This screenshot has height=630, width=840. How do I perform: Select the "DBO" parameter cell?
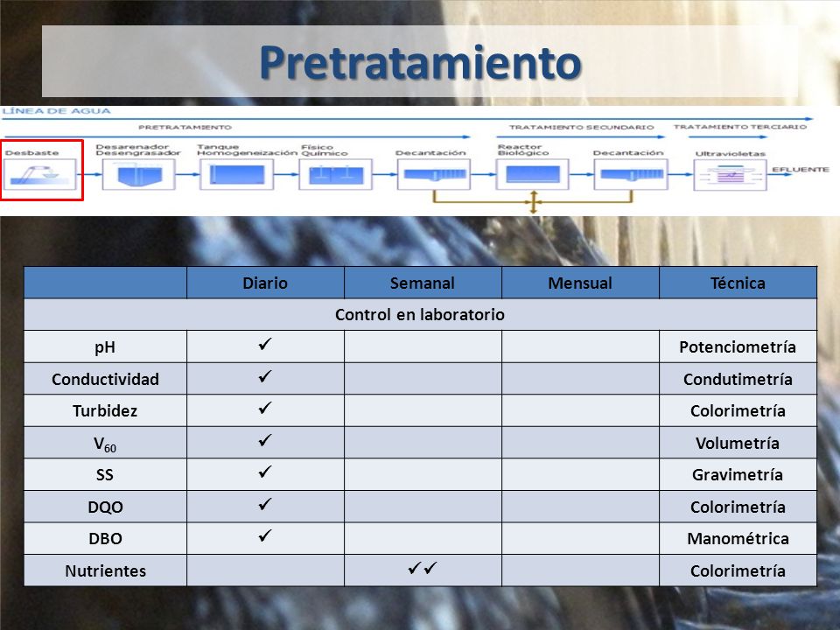(106, 538)
